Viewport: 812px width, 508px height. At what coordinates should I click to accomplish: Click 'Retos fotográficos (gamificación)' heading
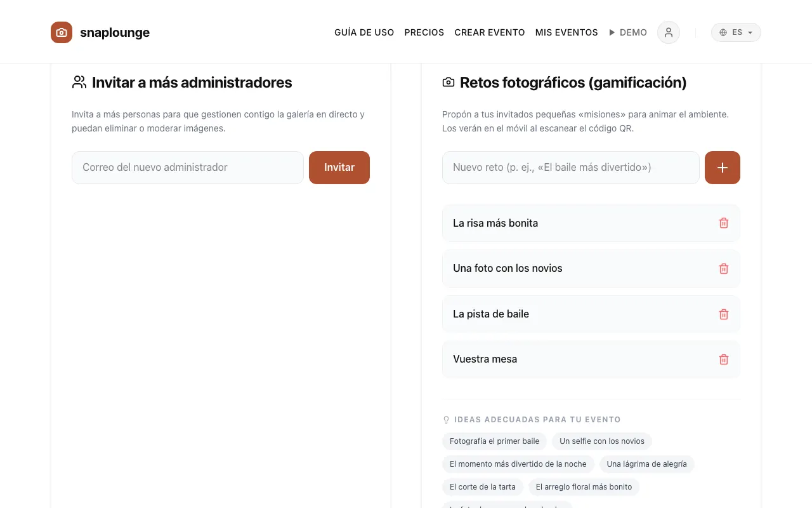click(x=573, y=82)
